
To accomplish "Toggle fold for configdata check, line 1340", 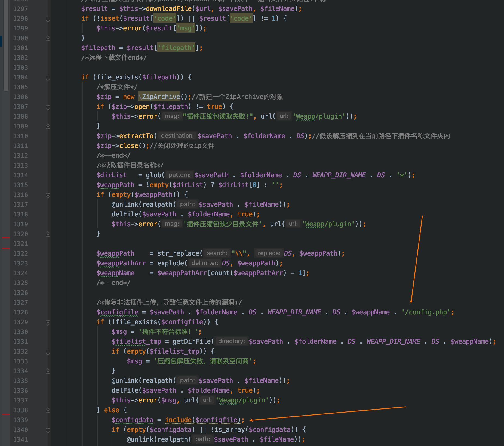I will coord(48,430).
